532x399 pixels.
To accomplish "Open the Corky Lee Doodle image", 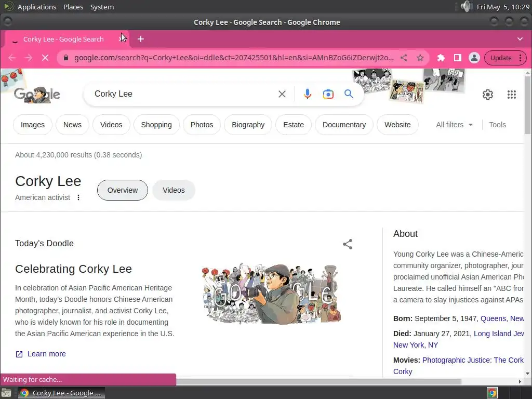I will pyautogui.click(x=271, y=294).
